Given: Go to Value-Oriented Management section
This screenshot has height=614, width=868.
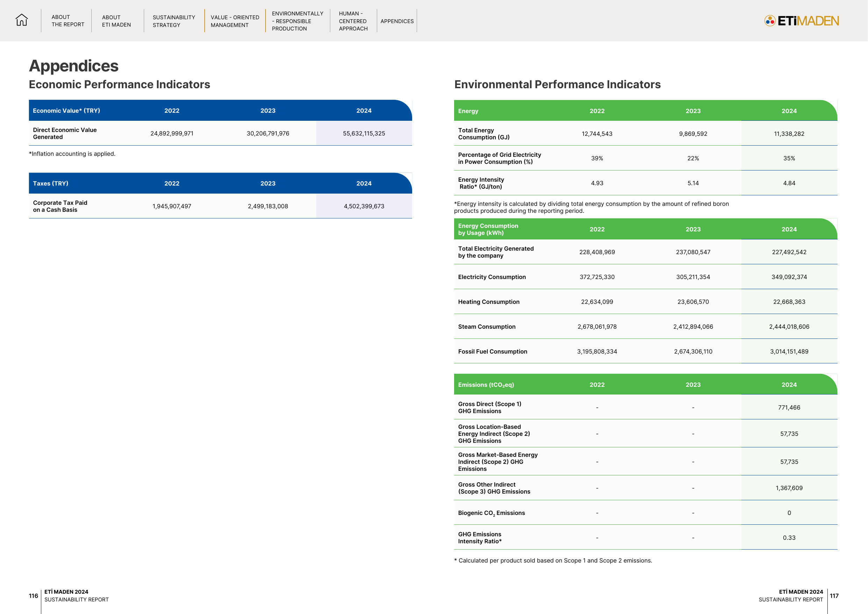Looking at the screenshot, I should 235,21.
